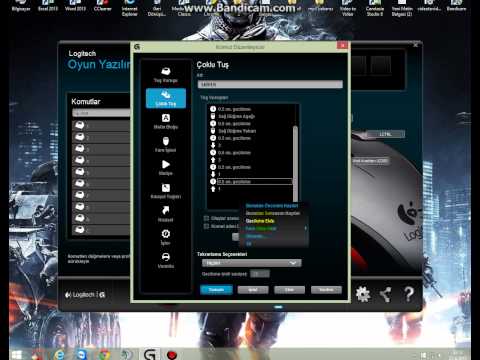Click first profile slot in Logitech window
480x360 pixels.
(359, 65)
